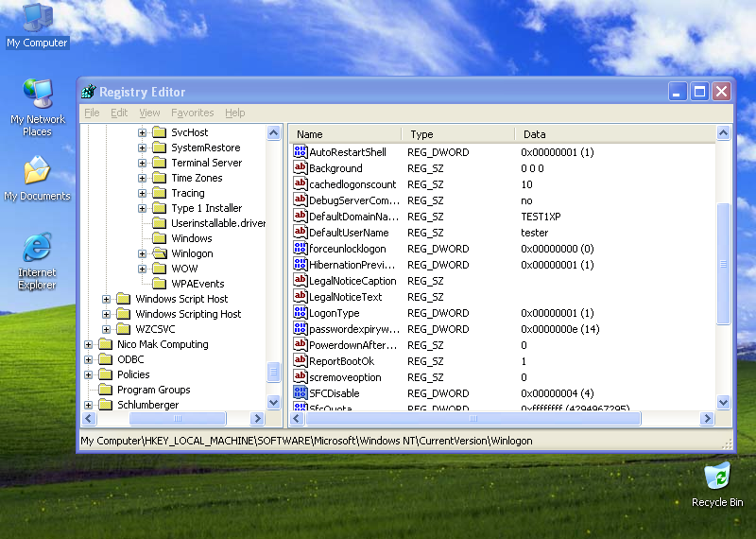Expand the Type 1 Installer key

point(142,208)
